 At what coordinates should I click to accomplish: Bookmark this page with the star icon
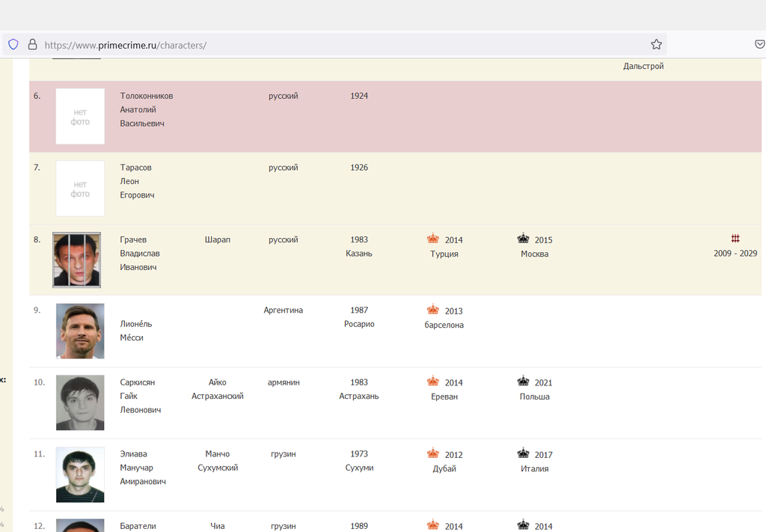coord(656,44)
